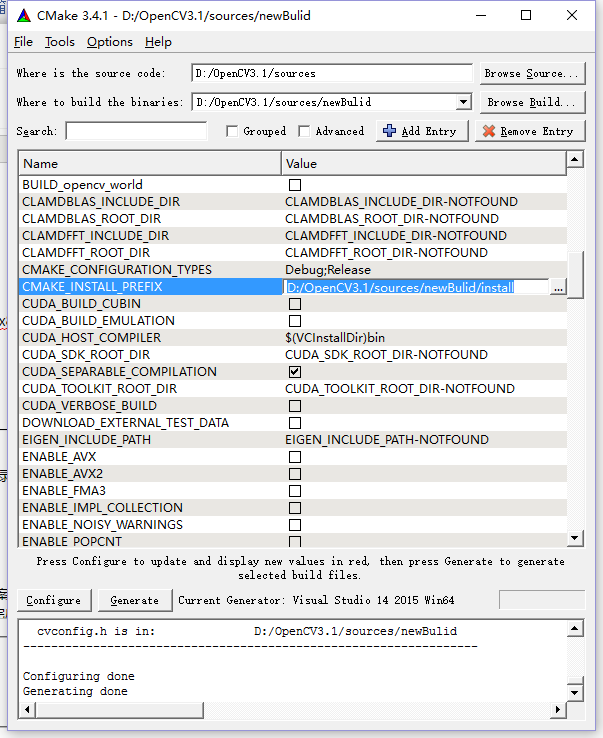Click the cache table scroll up arrow

click(x=575, y=159)
